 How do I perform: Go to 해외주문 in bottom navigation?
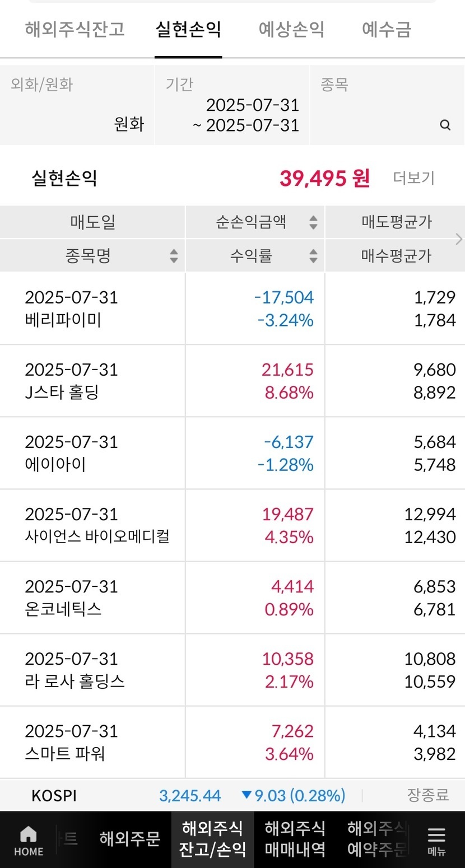pyautogui.click(x=130, y=839)
